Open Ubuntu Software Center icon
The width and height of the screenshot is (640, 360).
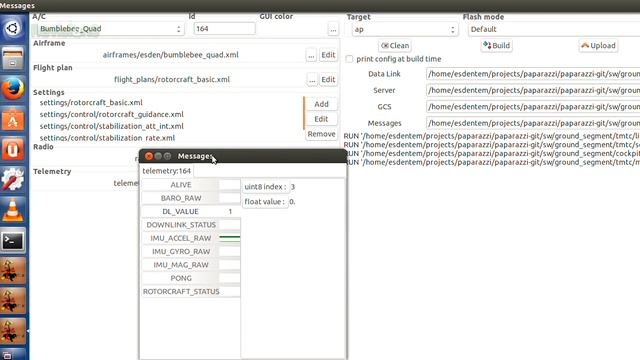click(13, 119)
